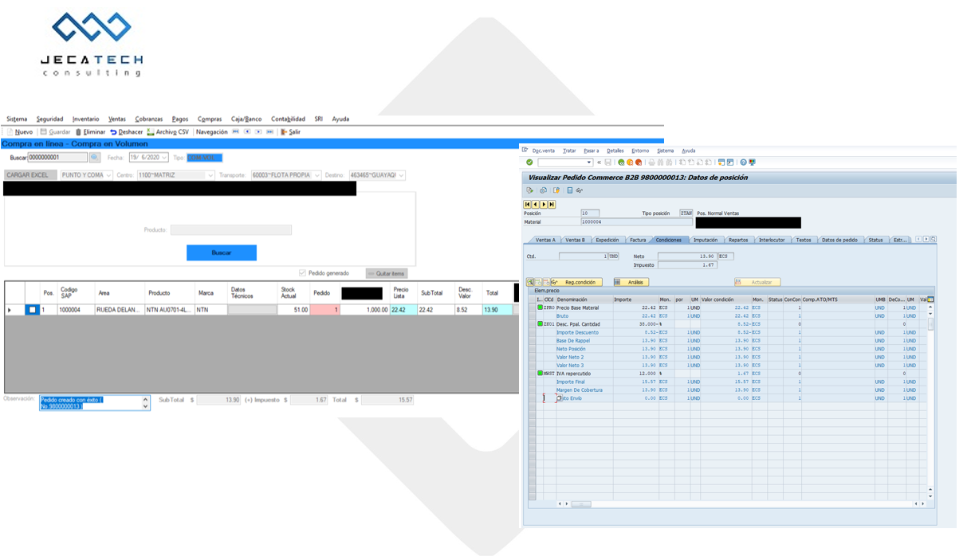Switch to the Expedición tab

tap(607, 240)
